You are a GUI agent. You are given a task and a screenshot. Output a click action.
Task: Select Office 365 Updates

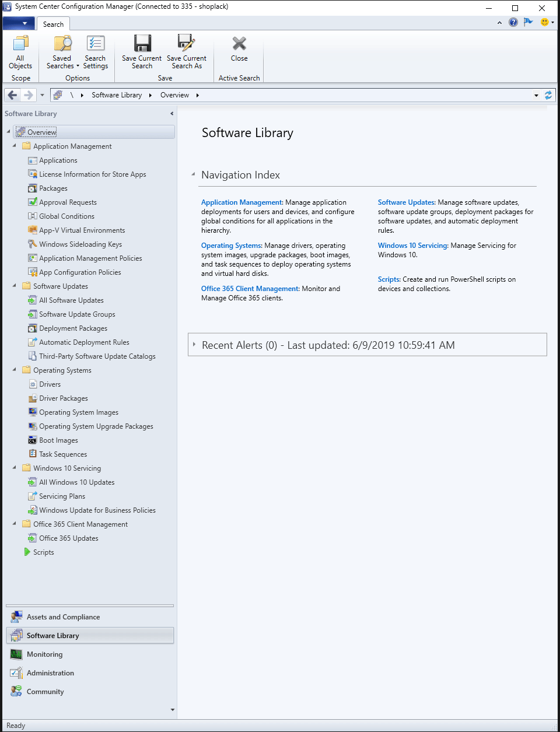[68, 538]
